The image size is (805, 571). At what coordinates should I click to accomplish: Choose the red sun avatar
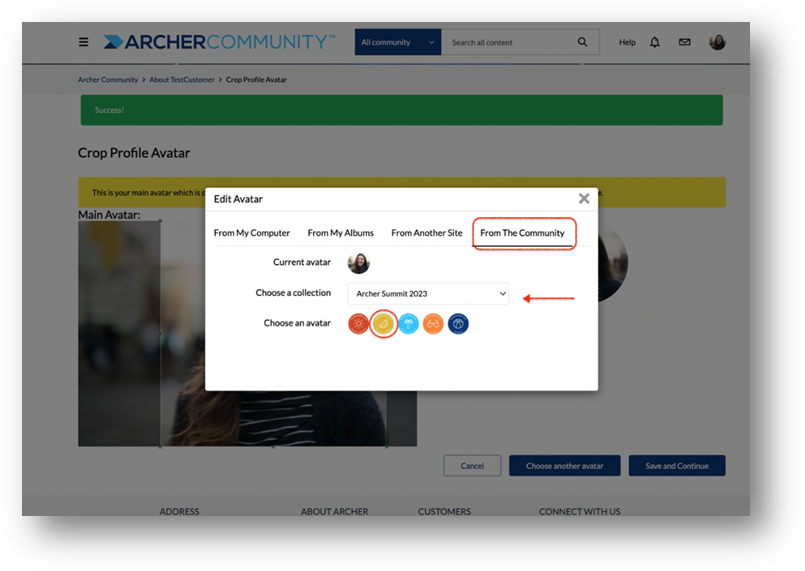[358, 323]
